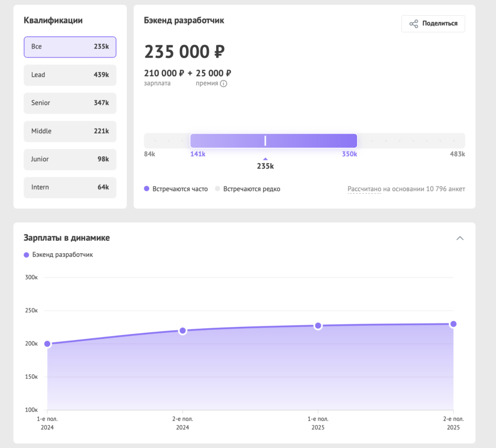Click the gray Встречаются редко legend dot
Viewport: 496px width, 448px height.
(x=217, y=189)
